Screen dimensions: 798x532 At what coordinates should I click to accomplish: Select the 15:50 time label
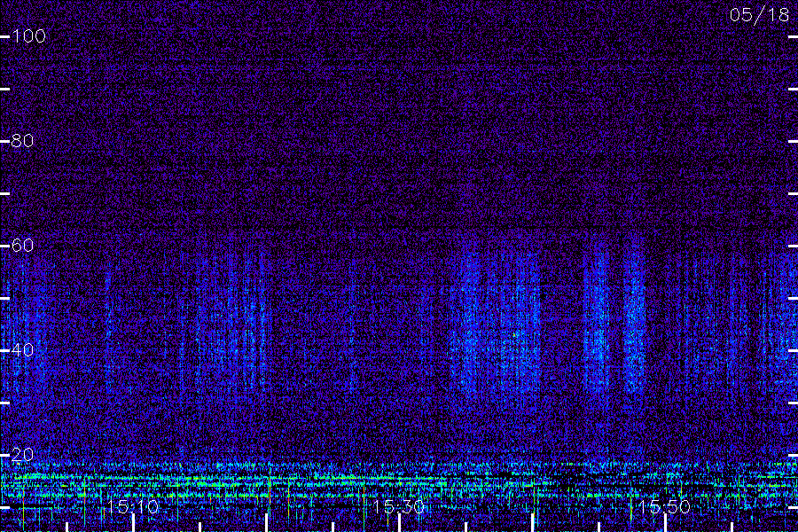tap(664, 507)
